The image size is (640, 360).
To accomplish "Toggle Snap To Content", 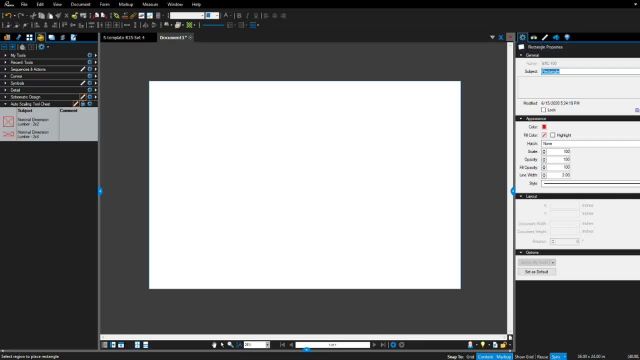I will (x=485, y=357).
